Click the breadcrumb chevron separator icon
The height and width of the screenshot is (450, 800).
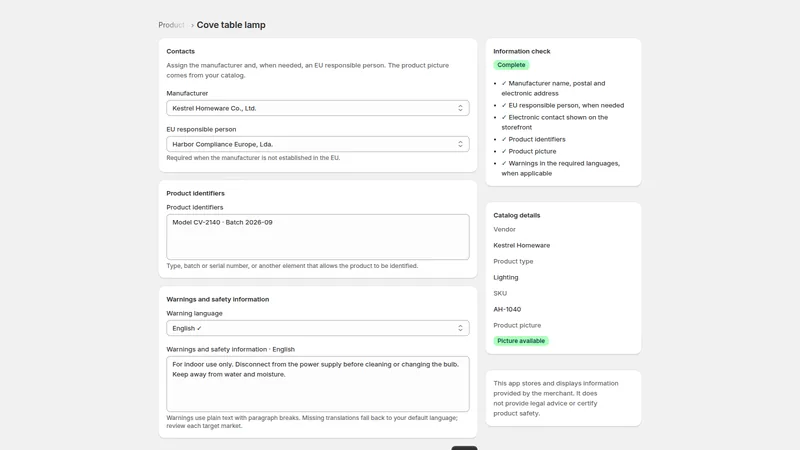192,26
